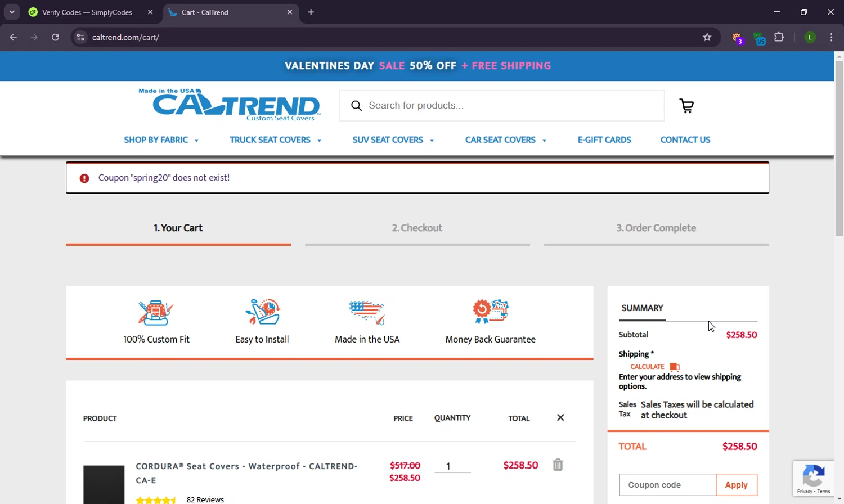Click the search magnifier icon

[356, 106]
